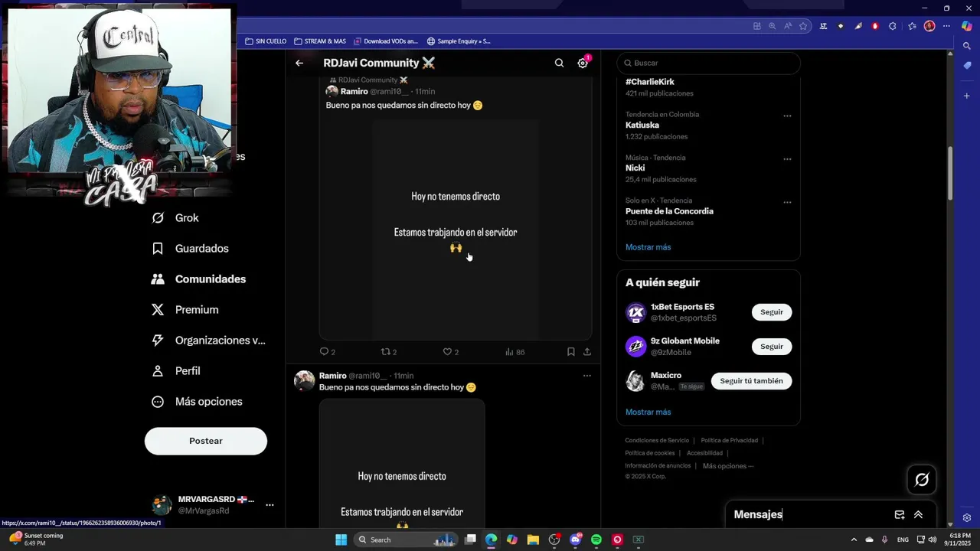The width and height of the screenshot is (980, 551).
Task: Open more options on second Ramiro post
Action: click(587, 376)
